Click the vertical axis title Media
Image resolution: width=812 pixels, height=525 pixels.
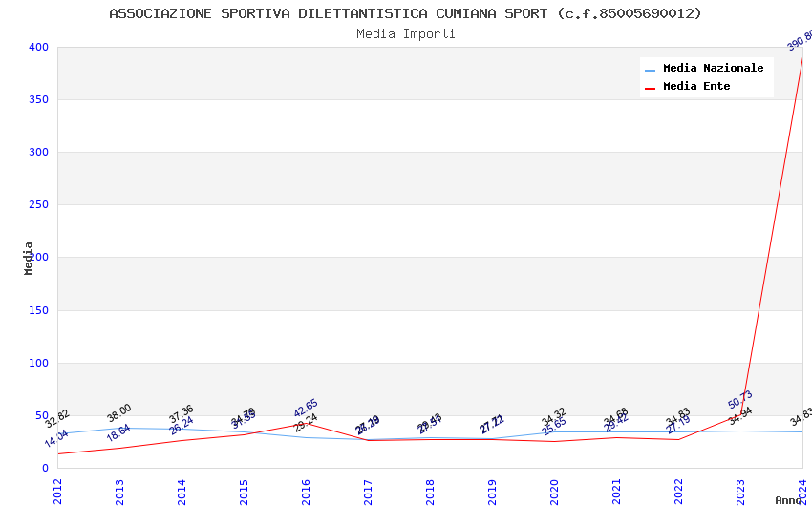coord(28,258)
